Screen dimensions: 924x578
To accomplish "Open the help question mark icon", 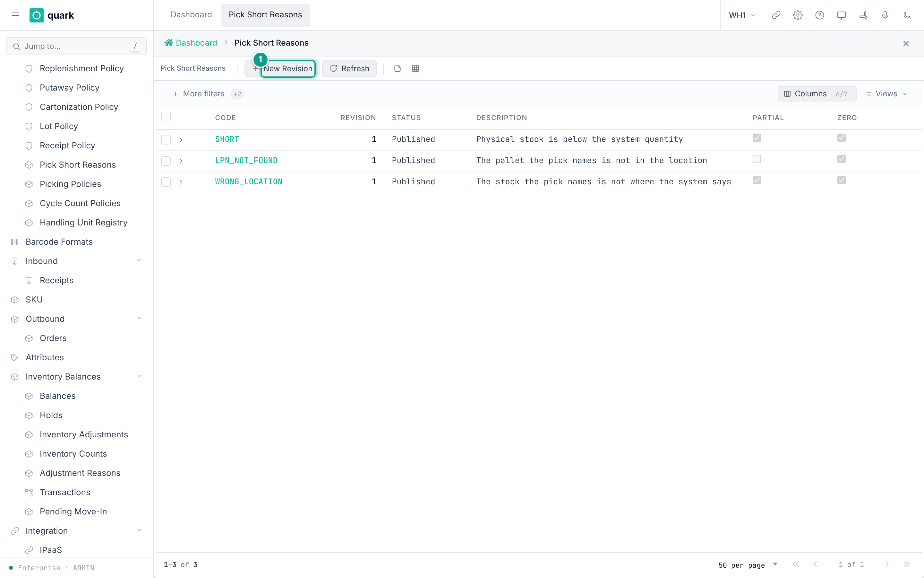I will pyautogui.click(x=819, y=15).
